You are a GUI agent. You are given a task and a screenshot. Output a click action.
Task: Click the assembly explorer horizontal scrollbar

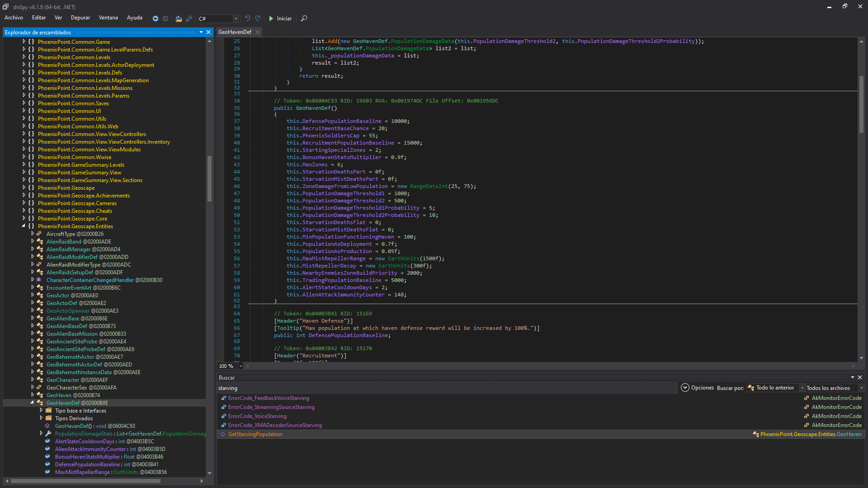tap(86, 481)
